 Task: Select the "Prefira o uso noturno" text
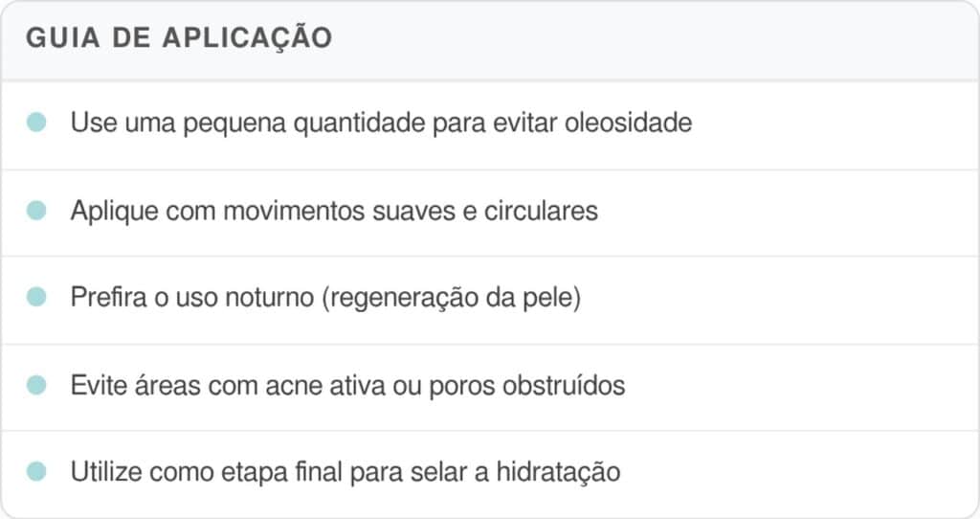point(191,297)
